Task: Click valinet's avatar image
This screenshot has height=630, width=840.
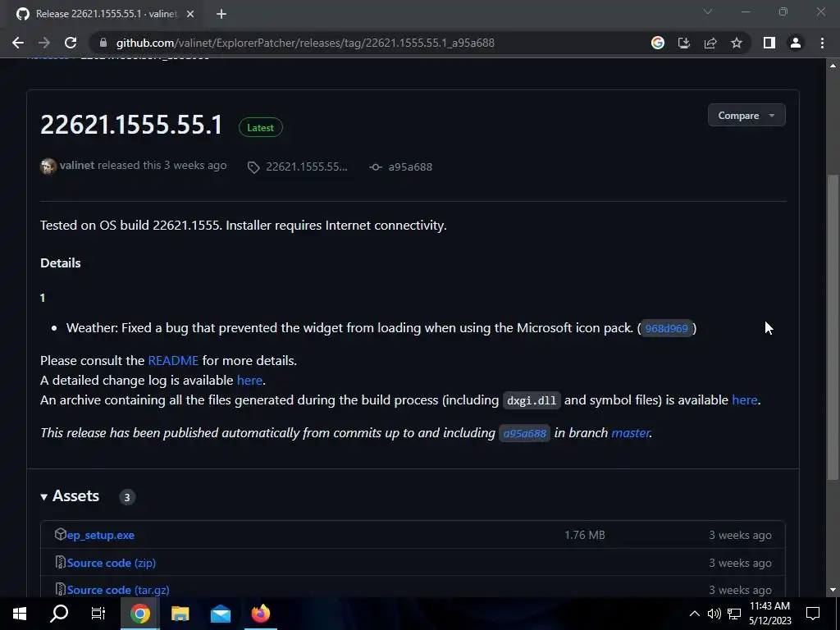Action: [48, 166]
